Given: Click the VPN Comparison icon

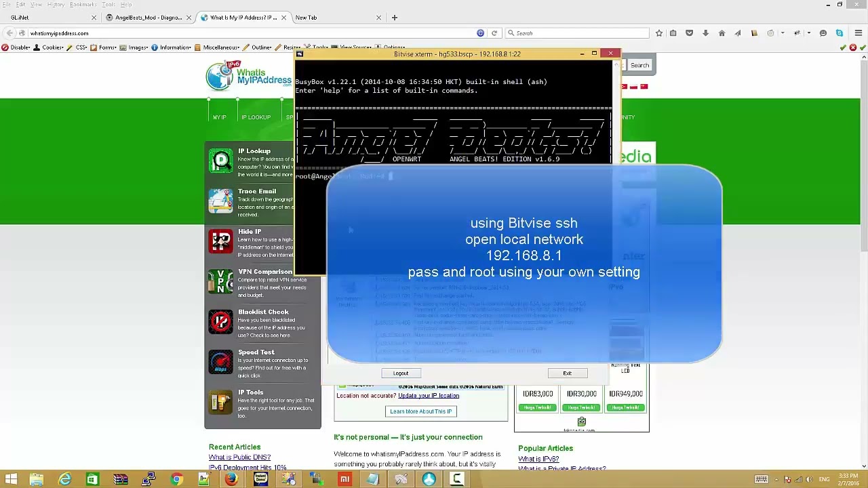Looking at the screenshot, I should click(x=220, y=281).
